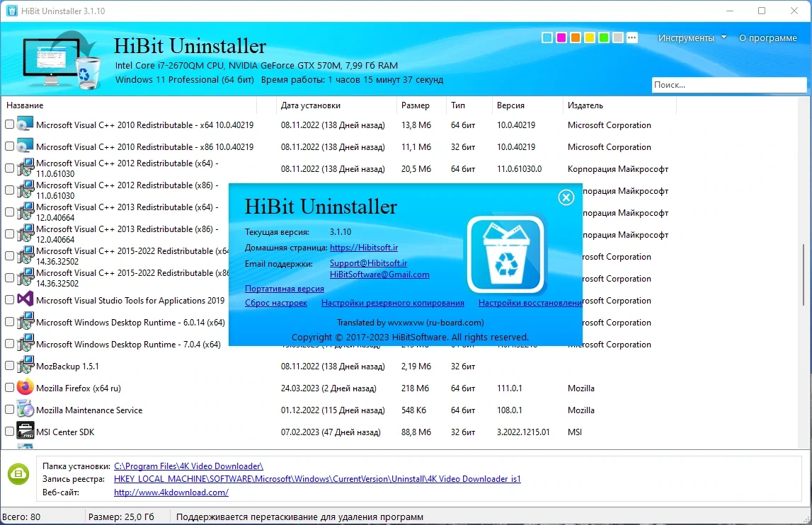812x525 pixels.
Task: Check Mozilla Maintenance Service checkbox
Action: click(9, 410)
